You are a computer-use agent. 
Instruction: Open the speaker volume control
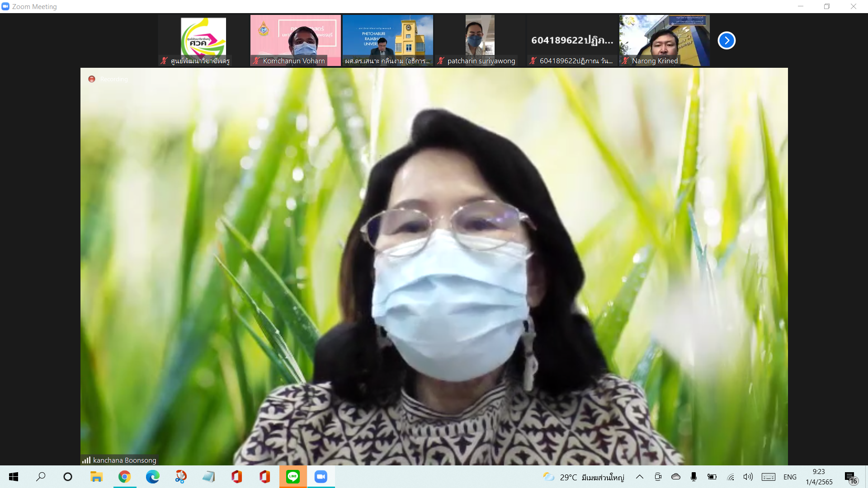click(x=748, y=477)
